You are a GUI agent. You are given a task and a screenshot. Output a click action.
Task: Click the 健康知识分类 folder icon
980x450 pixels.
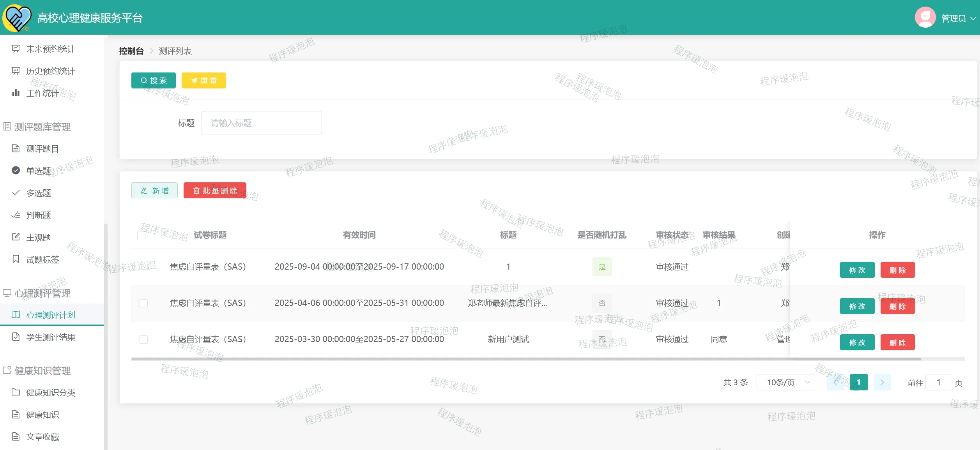click(x=16, y=392)
